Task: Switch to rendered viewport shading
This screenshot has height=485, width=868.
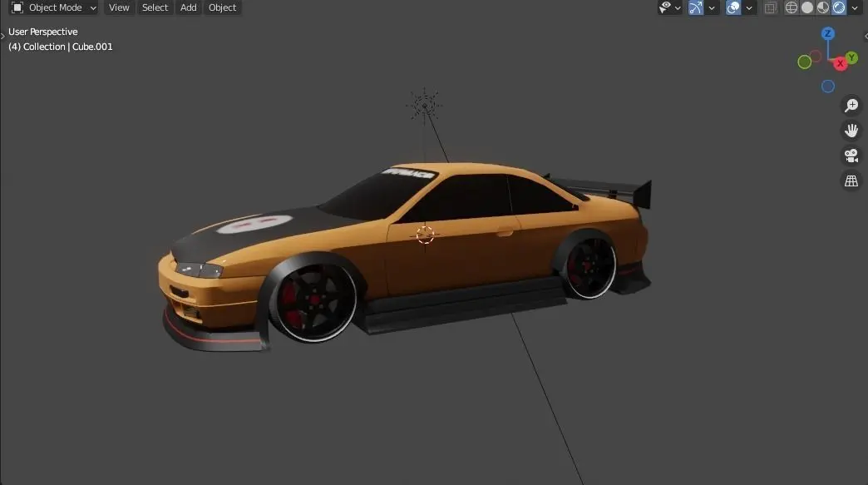Action: point(839,7)
